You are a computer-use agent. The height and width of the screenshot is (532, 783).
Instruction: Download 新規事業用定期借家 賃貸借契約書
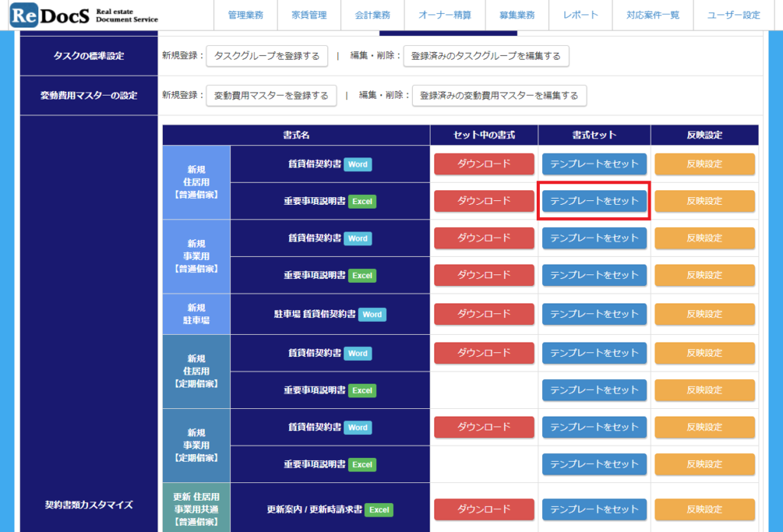click(x=484, y=427)
